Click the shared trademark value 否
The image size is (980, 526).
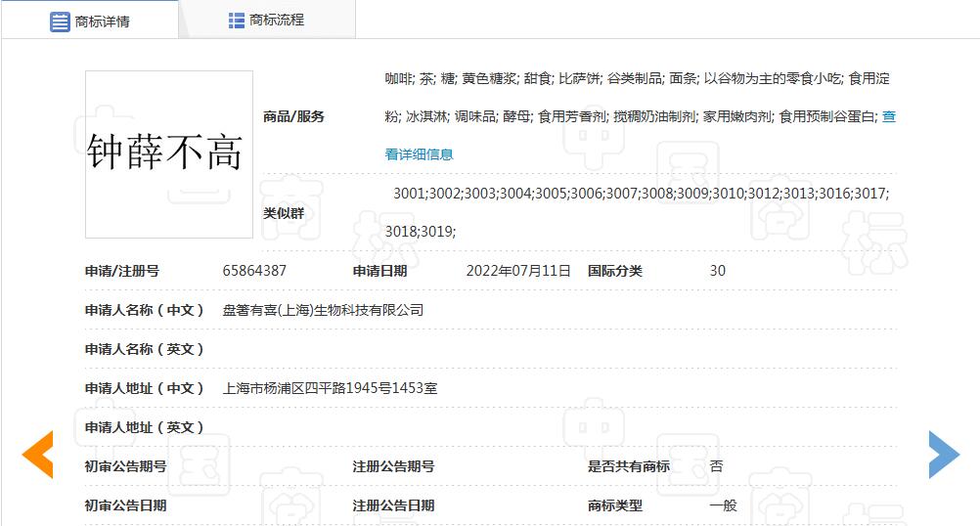[716, 466]
